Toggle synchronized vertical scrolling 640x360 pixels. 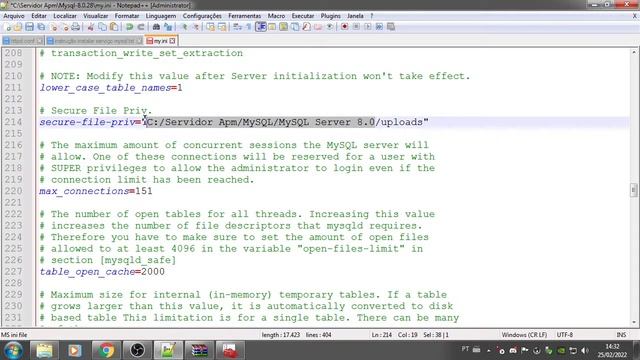click(210, 27)
